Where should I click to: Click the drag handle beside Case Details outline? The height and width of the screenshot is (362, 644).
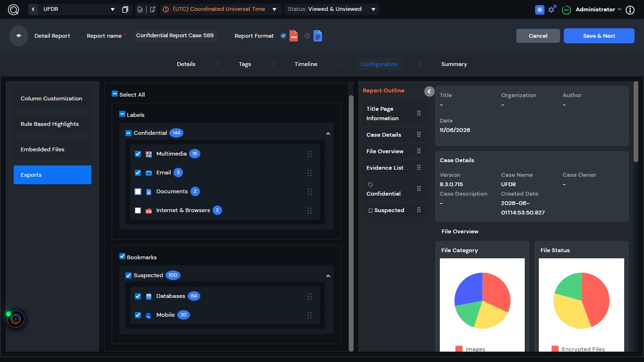pyautogui.click(x=419, y=135)
